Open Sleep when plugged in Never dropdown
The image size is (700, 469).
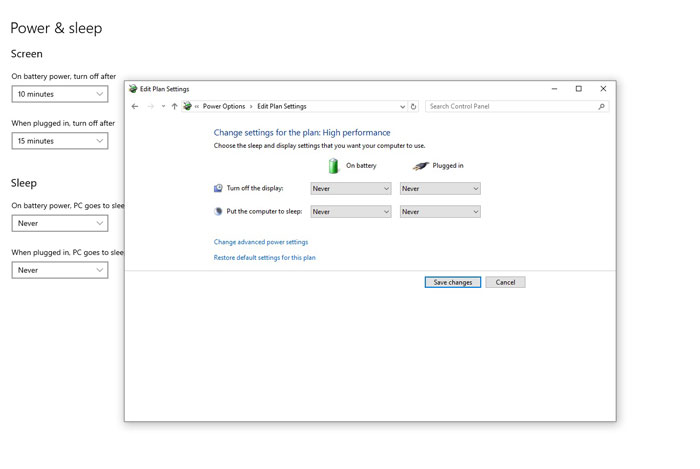click(x=60, y=270)
